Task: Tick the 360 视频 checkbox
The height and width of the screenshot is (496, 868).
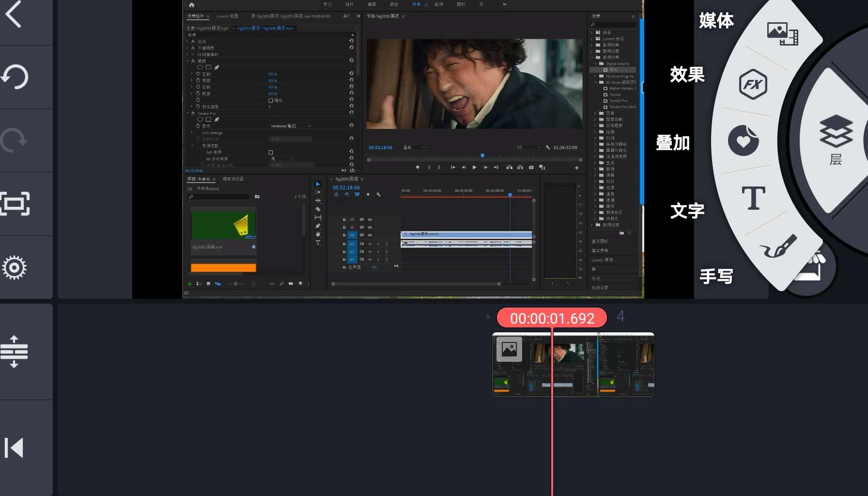Action: point(271,152)
